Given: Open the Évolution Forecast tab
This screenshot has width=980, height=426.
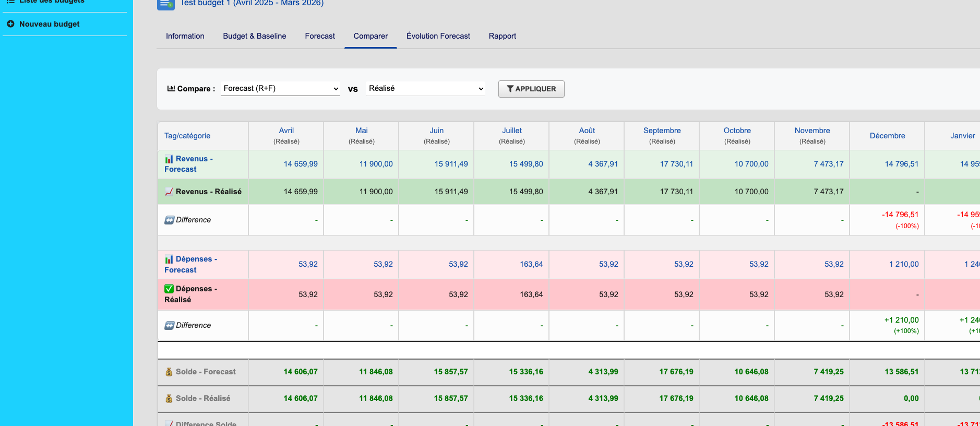Looking at the screenshot, I should click(x=438, y=36).
